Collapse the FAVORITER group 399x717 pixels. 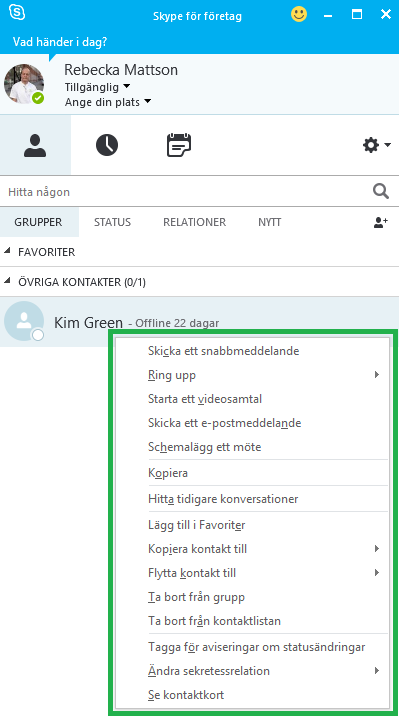click(7, 251)
